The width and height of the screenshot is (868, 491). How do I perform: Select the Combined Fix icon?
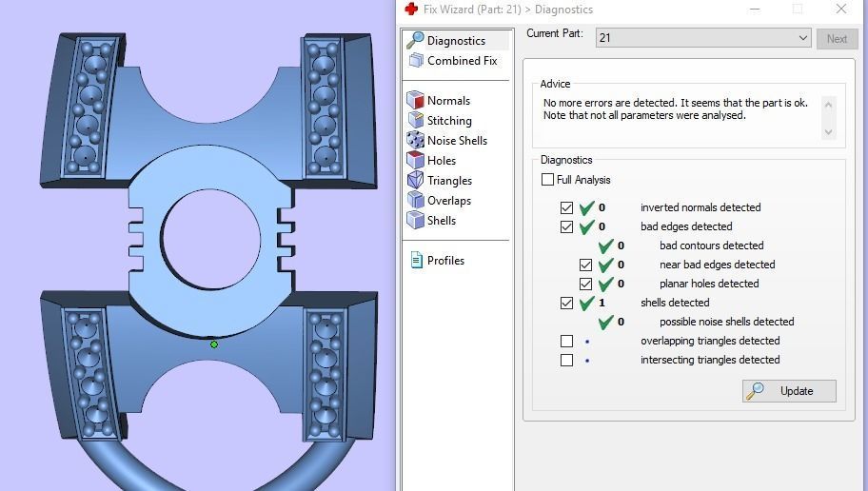(416, 60)
